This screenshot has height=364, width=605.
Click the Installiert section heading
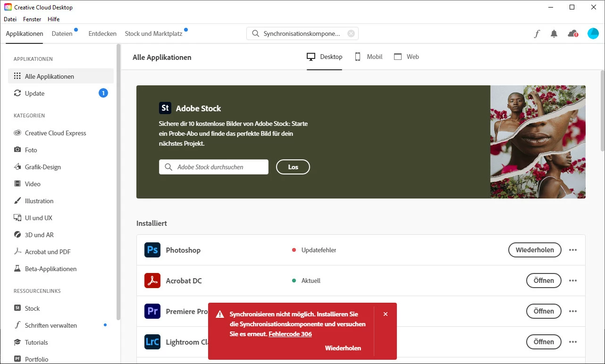pyautogui.click(x=151, y=223)
